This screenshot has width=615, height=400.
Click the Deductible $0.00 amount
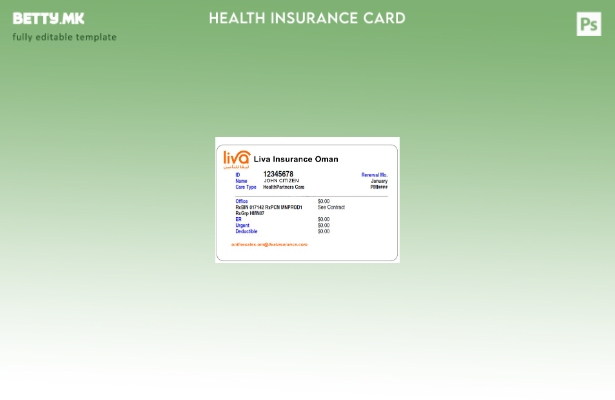[x=323, y=231]
